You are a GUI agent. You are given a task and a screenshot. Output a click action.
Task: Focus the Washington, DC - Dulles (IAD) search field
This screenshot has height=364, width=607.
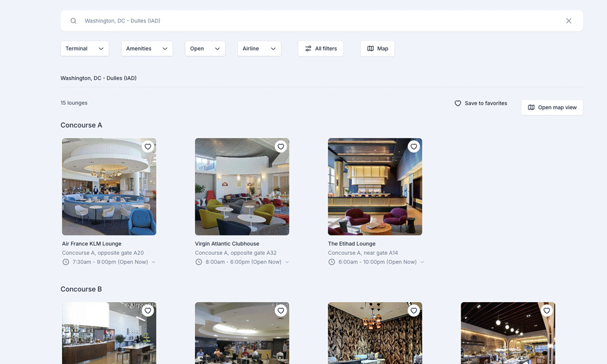[322, 21]
